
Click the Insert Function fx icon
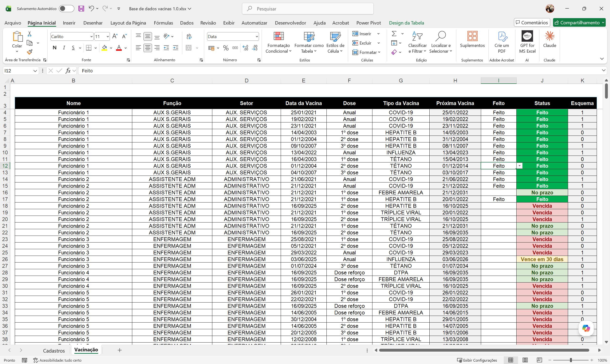(x=68, y=71)
